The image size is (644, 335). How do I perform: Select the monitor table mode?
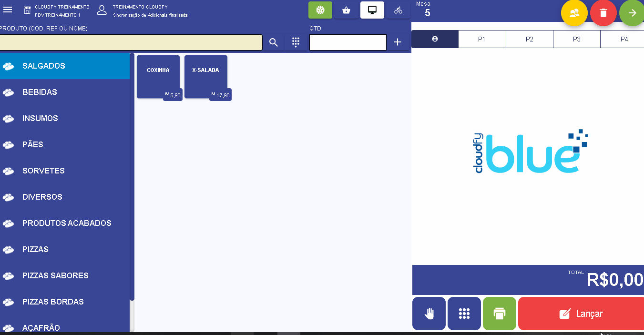(x=372, y=10)
